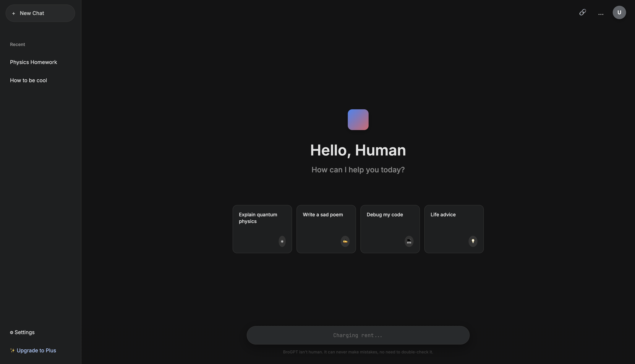Image resolution: width=635 pixels, height=364 pixels.
Task: Click the atom icon on quantum card
Action: point(282,241)
